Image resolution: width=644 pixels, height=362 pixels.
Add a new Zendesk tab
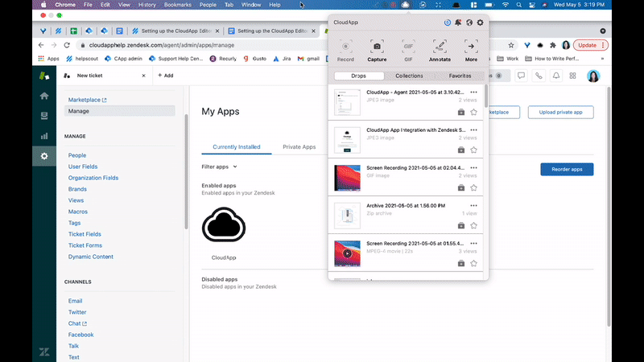166,76
